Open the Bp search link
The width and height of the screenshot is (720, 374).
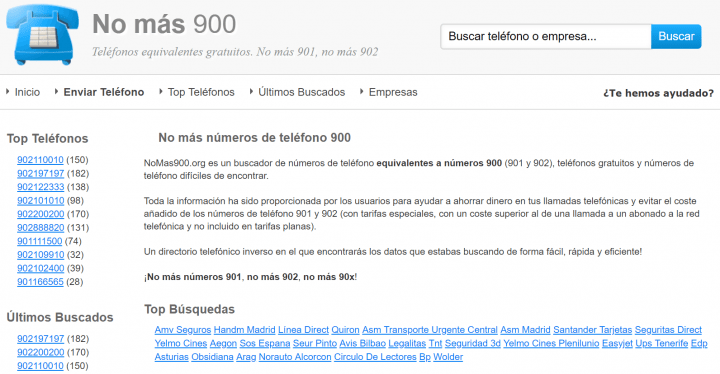point(425,357)
